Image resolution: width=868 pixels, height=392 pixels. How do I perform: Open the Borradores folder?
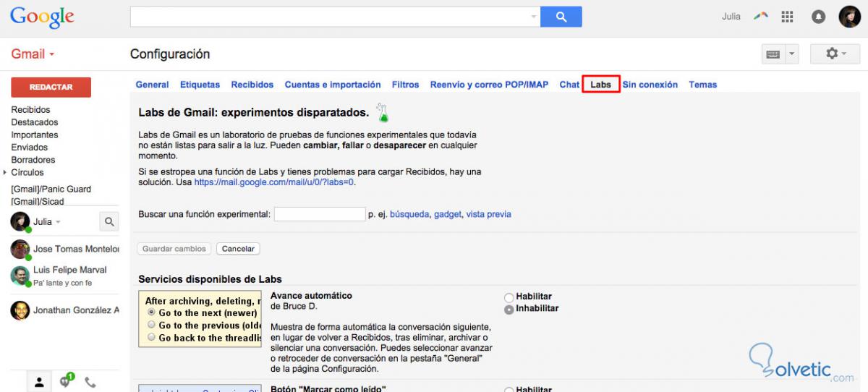point(33,160)
